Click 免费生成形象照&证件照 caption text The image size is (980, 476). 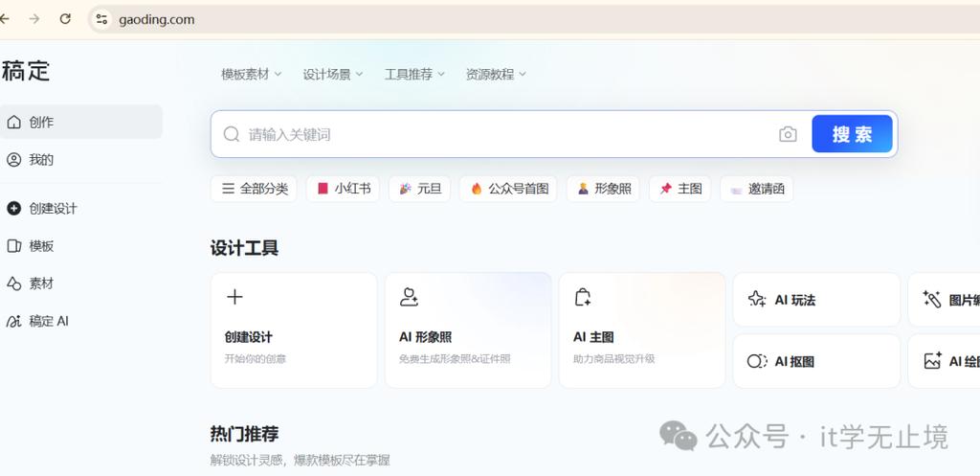click(x=455, y=359)
